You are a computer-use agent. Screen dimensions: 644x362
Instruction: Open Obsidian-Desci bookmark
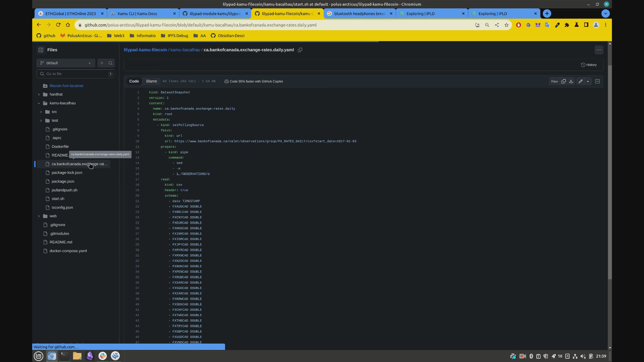point(227,36)
